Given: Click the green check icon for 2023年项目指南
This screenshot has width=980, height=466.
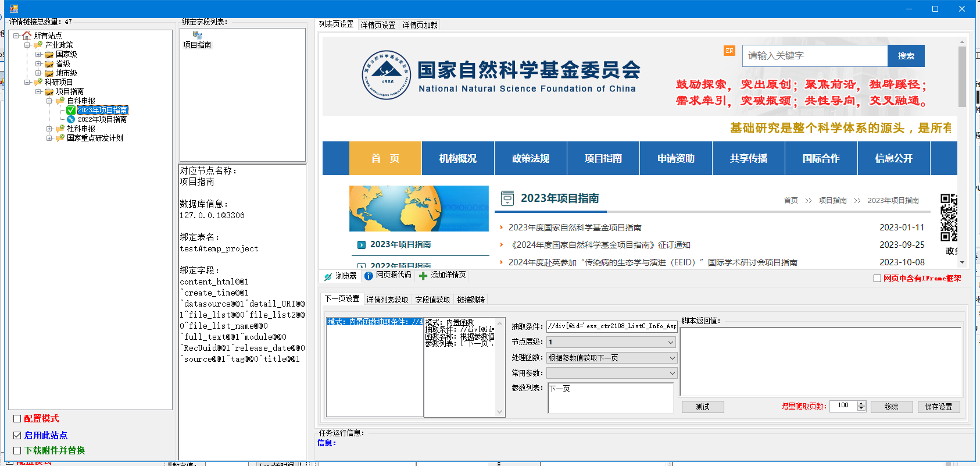Looking at the screenshot, I should 71,110.
